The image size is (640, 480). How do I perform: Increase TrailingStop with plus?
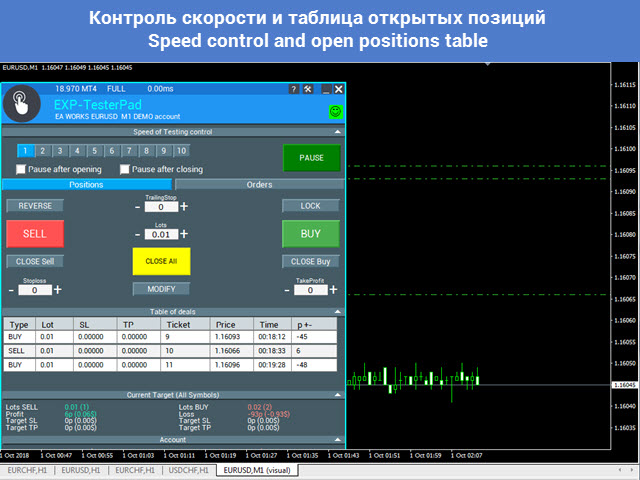pos(184,207)
